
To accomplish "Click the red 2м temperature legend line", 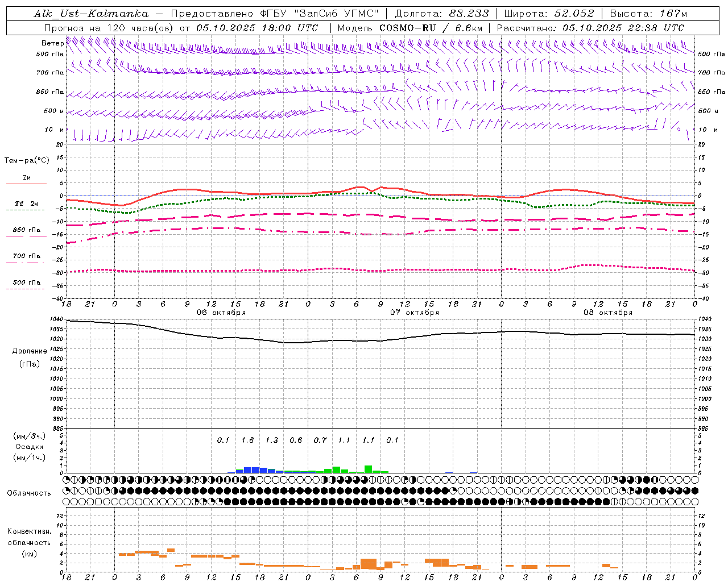I will [27, 184].
